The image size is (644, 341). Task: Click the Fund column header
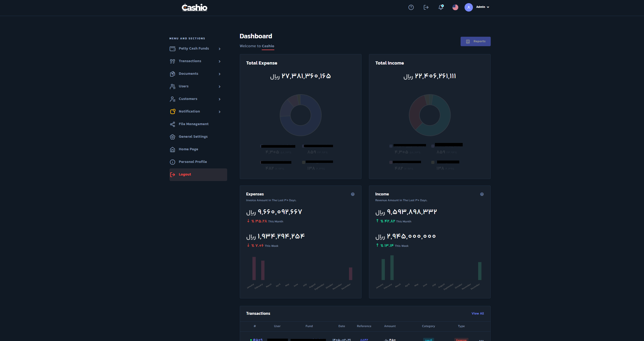[309, 326]
